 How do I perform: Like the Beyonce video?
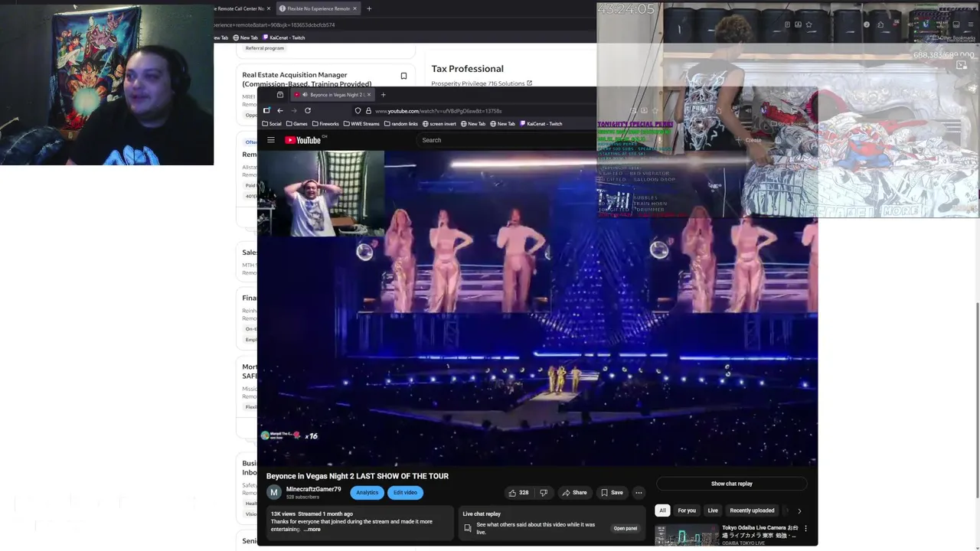click(x=518, y=493)
